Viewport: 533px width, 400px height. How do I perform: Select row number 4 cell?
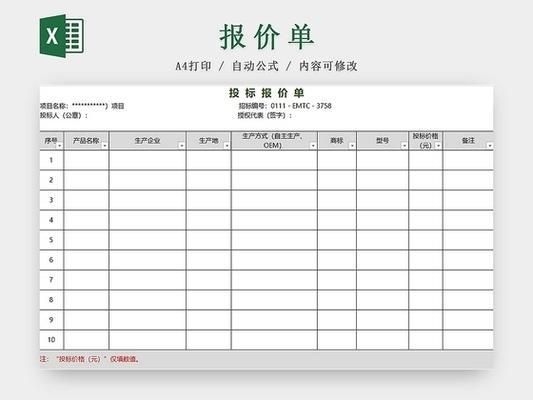pyautogui.click(x=51, y=220)
